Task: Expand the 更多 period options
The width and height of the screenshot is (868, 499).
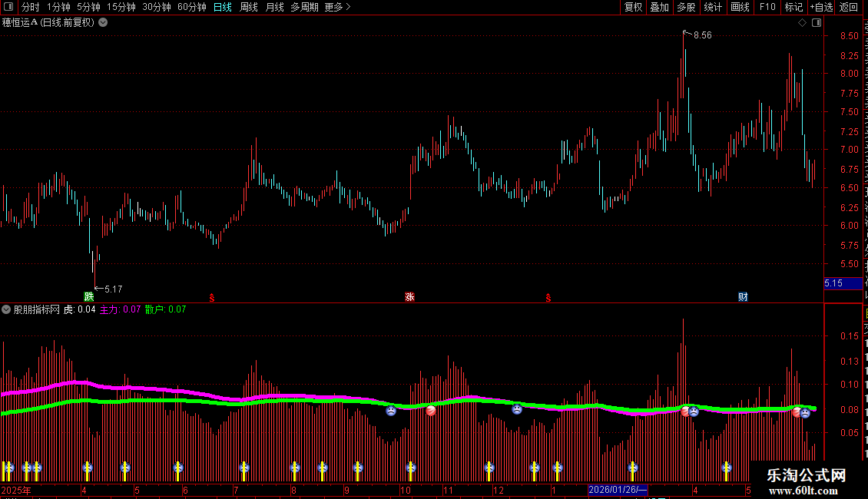Action: coord(337,7)
